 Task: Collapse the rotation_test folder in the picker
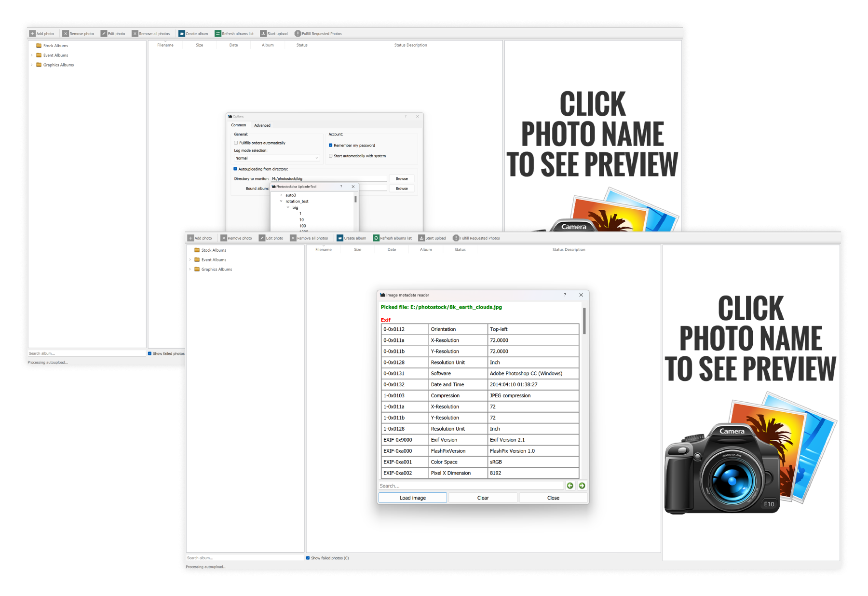pos(281,202)
